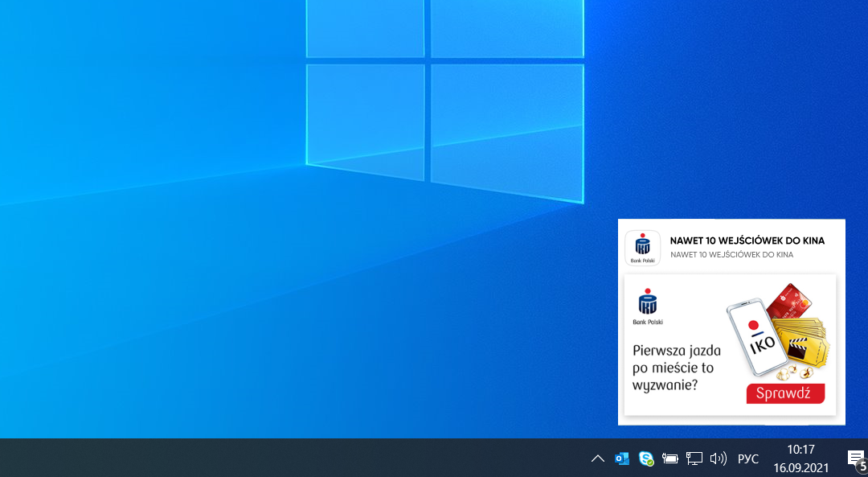Click the date 16.09.2021 in taskbar
This screenshot has width=868, height=477.
(x=800, y=467)
